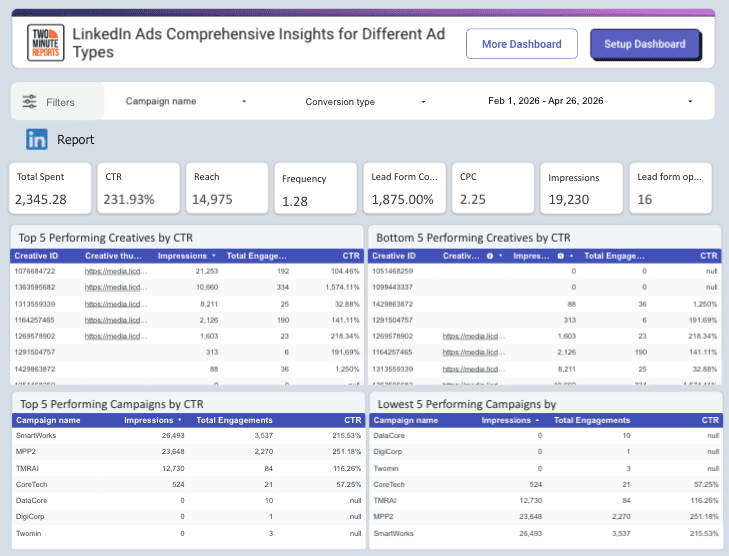Image resolution: width=729 pixels, height=556 pixels.
Task: Sort by Impressions arrow in Top Campaigns table
Action: click(180, 420)
